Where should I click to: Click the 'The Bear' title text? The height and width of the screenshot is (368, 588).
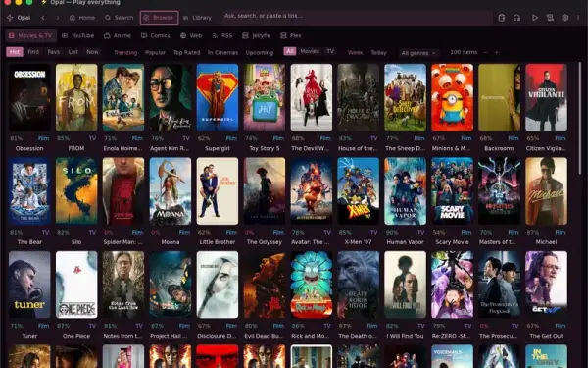pyautogui.click(x=29, y=242)
